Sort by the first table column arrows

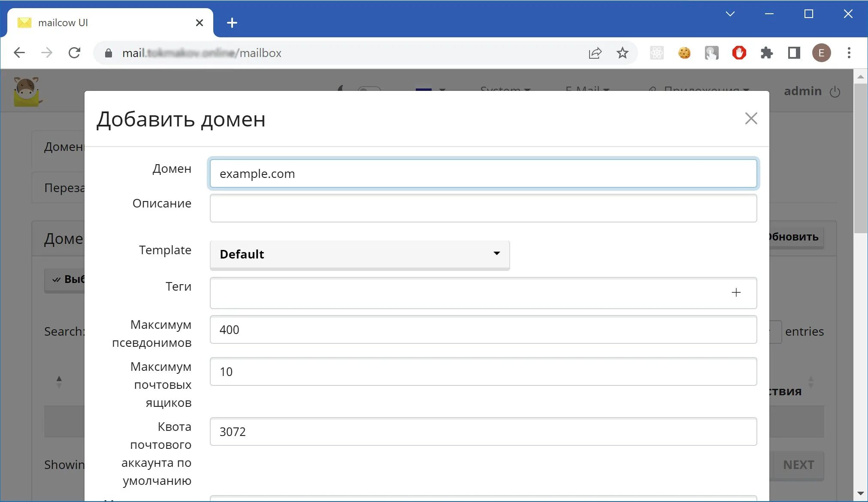point(59,382)
